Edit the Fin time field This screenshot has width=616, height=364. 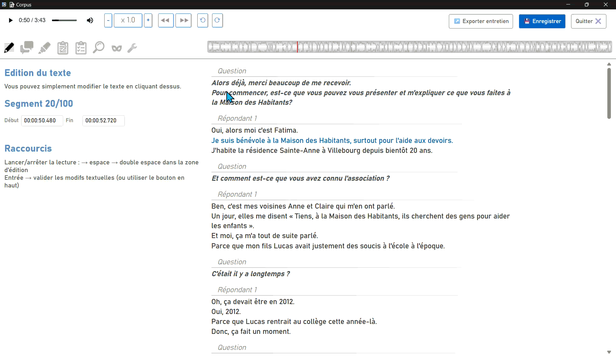(104, 121)
